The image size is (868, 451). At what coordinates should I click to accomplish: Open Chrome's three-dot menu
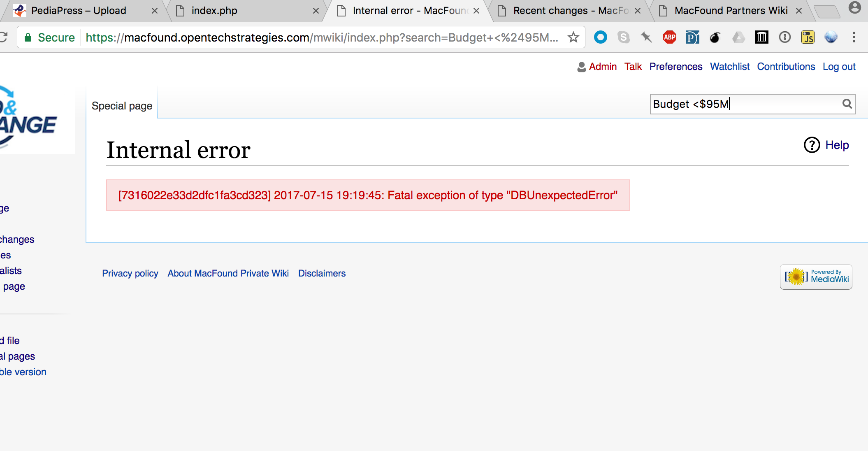click(853, 37)
